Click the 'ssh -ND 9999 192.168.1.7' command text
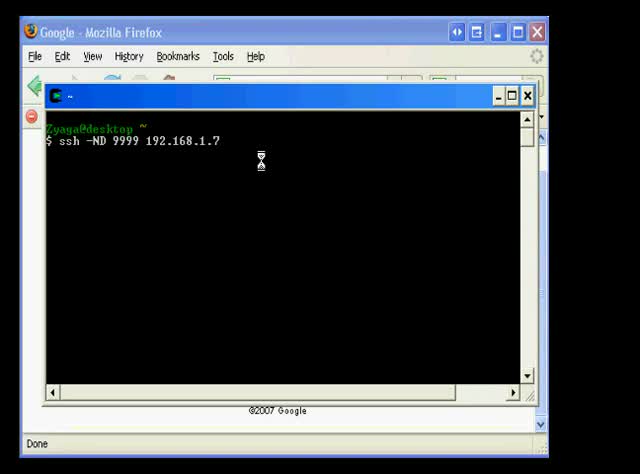640x474 pixels. tap(139, 141)
